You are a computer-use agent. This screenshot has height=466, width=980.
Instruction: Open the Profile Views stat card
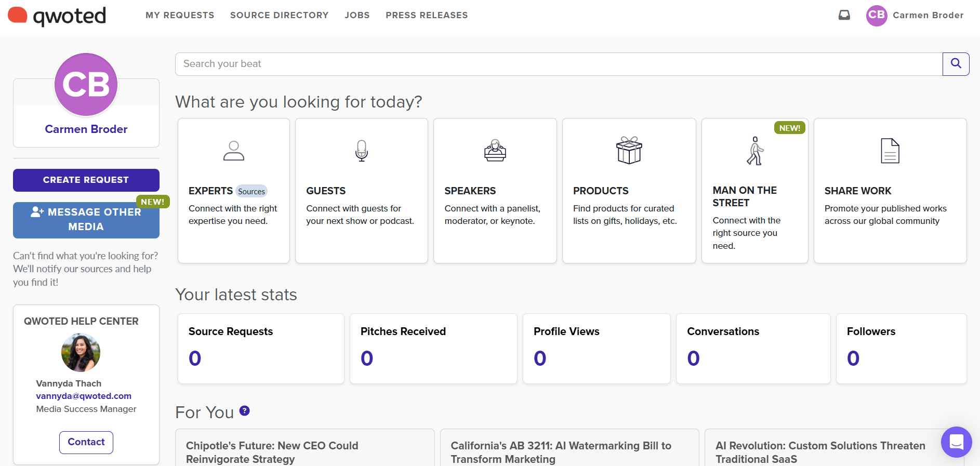(597, 349)
